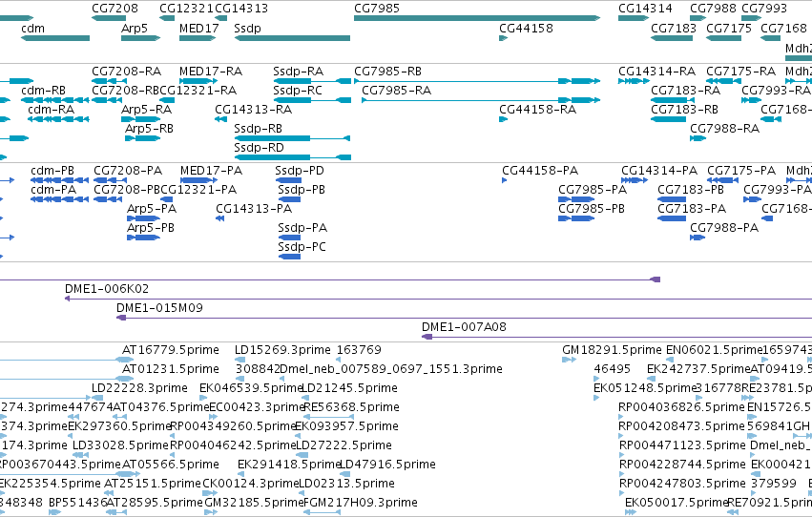Open the Ssdp-PA protein label
This screenshot has width=812, height=517.
tap(302, 227)
